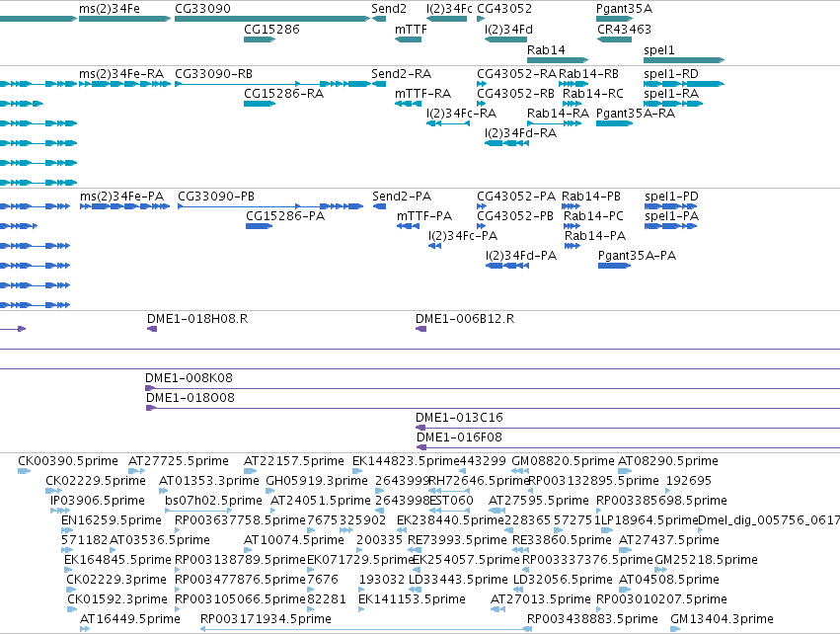Select EST AT22157.5prime

293,461
